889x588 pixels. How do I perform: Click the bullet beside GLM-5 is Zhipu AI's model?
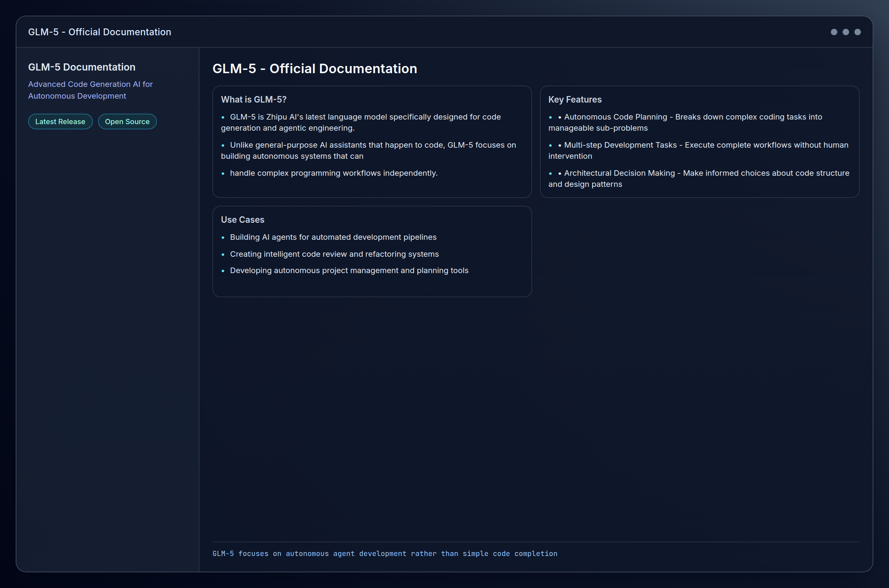point(223,117)
